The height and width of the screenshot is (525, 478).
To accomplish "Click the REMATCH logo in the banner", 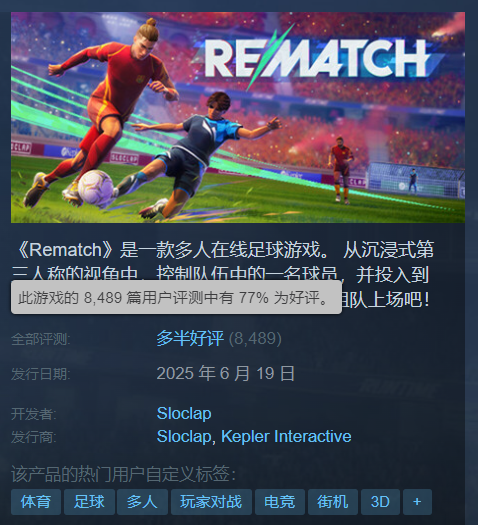I will [316, 58].
